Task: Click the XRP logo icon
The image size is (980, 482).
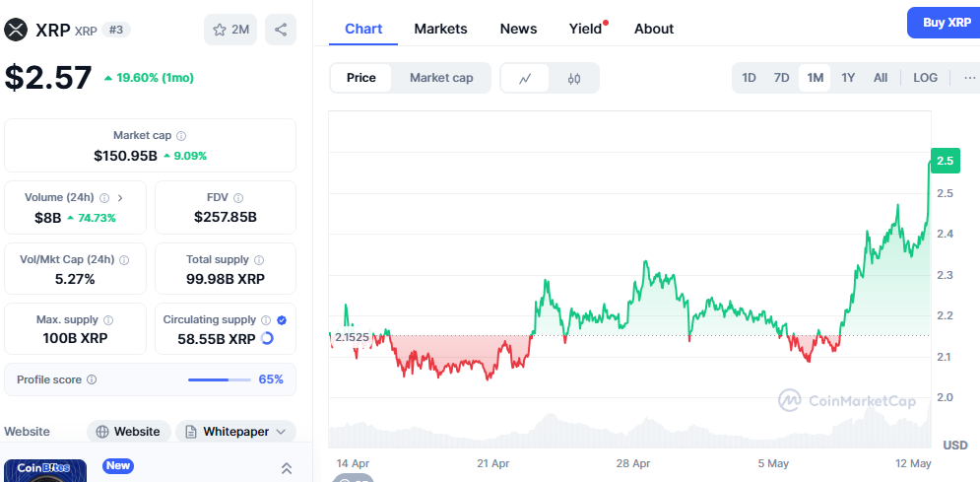Action: pyautogui.click(x=16, y=30)
